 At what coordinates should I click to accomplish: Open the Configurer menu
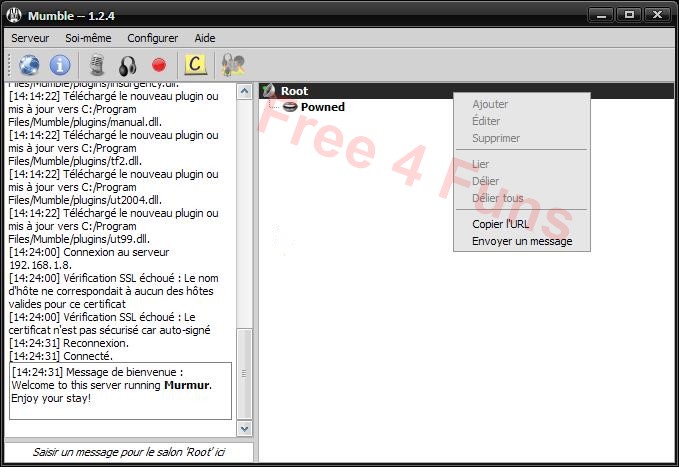(152, 38)
